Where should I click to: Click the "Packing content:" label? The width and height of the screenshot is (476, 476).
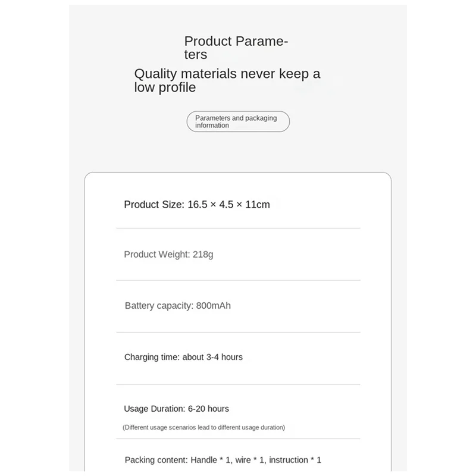156,460
